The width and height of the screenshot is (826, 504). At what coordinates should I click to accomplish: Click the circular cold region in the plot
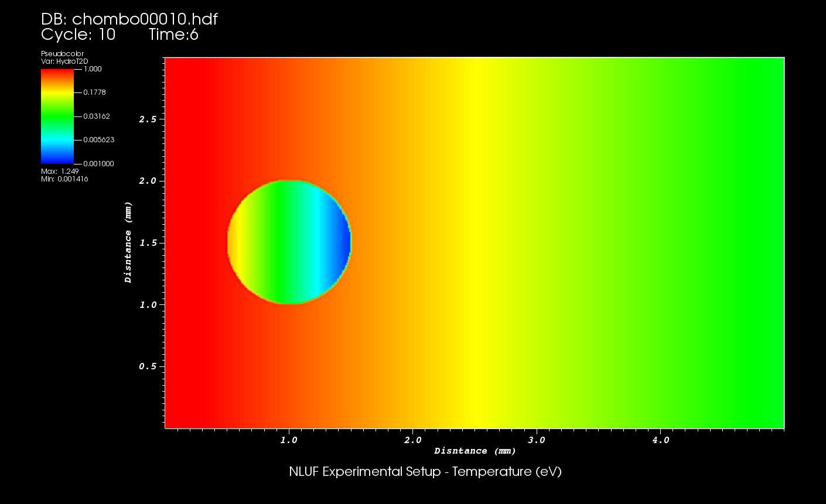click(x=289, y=242)
